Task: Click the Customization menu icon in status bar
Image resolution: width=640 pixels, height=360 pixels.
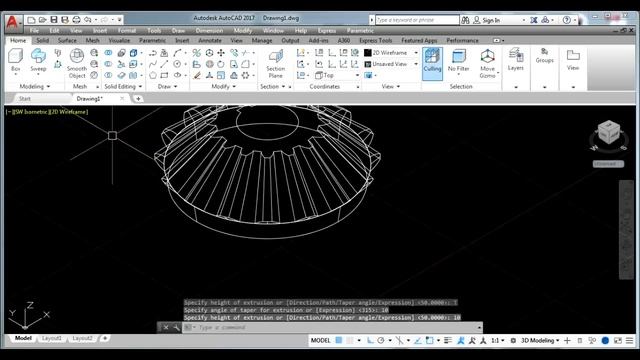Action: pos(630,340)
